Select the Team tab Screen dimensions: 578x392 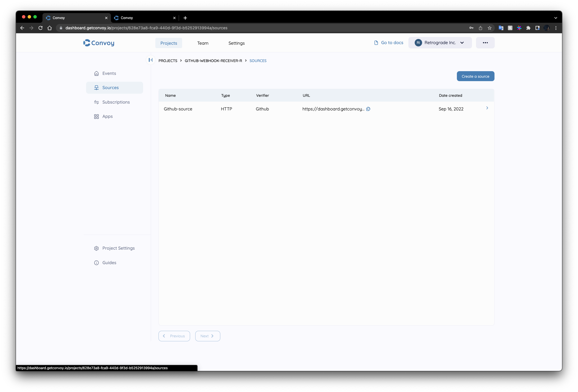202,43
